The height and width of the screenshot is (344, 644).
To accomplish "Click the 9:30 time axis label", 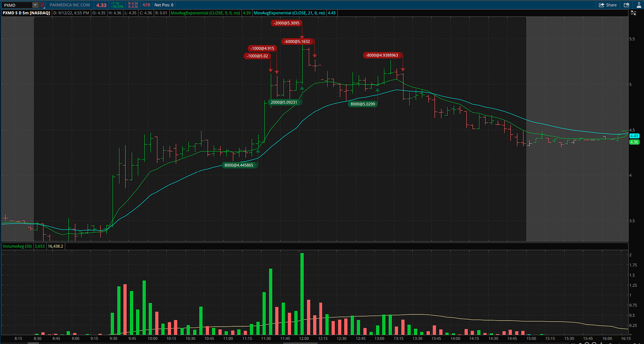I will [x=114, y=338].
